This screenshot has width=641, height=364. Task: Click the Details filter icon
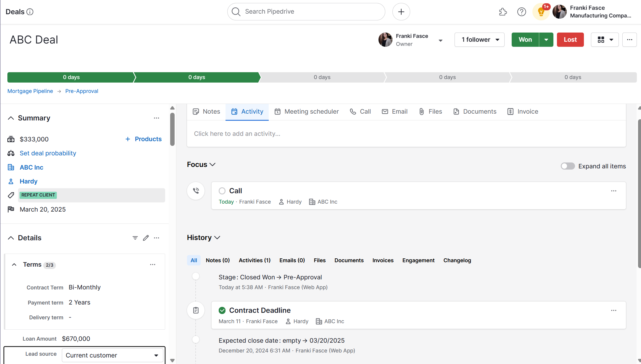click(x=135, y=238)
